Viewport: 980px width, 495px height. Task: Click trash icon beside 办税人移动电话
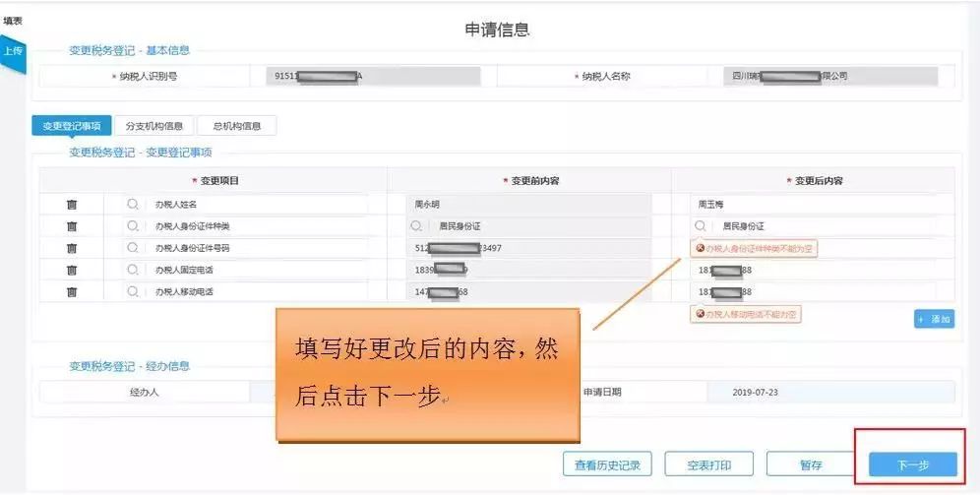click(x=72, y=292)
